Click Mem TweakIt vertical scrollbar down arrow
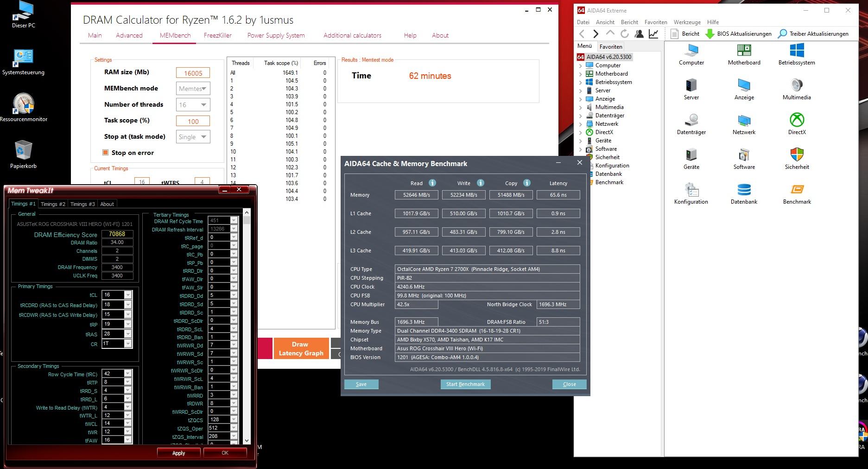The width and height of the screenshot is (868, 469). 247,441
